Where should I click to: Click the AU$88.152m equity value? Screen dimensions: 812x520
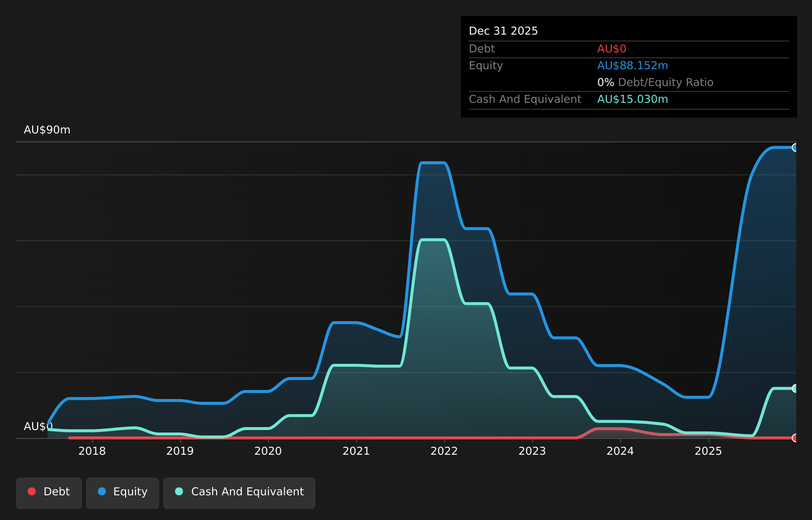632,66
